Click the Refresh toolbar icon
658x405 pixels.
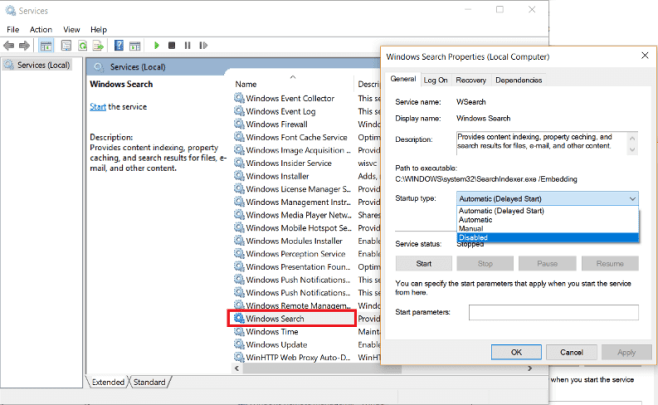pyautogui.click(x=82, y=45)
